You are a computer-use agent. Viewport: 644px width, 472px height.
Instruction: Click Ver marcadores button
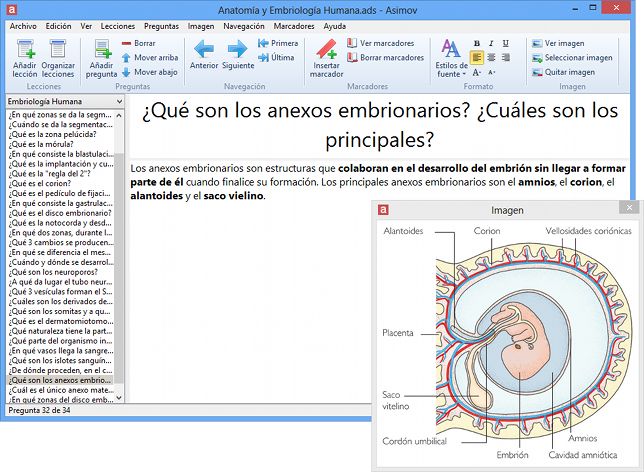click(383, 43)
